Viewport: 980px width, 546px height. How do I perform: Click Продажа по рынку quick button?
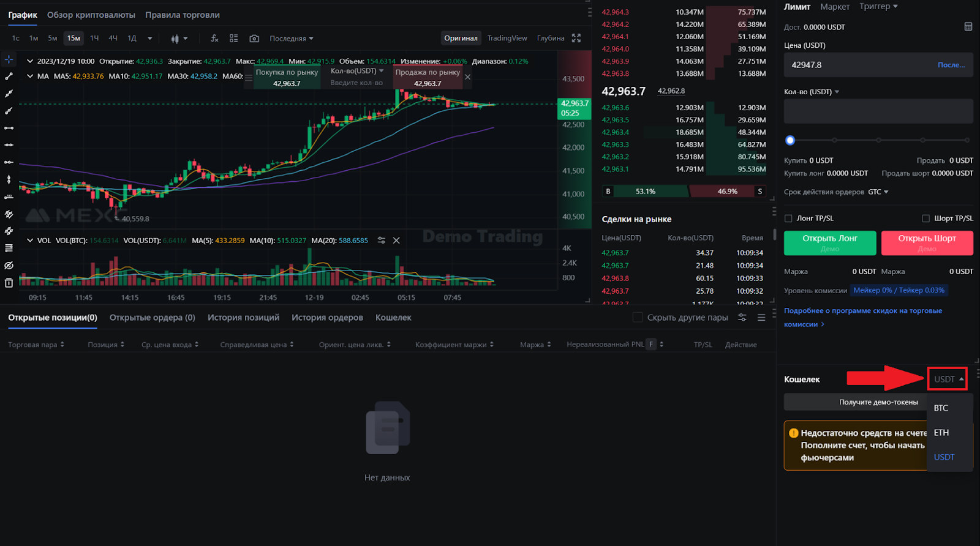pyautogui.click(x=428, y=77)
